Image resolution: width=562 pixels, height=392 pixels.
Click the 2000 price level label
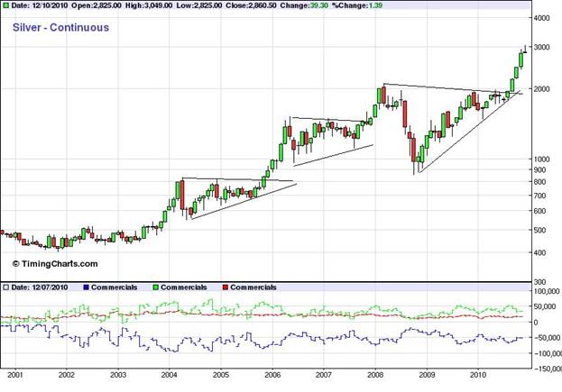click(542, 89)
